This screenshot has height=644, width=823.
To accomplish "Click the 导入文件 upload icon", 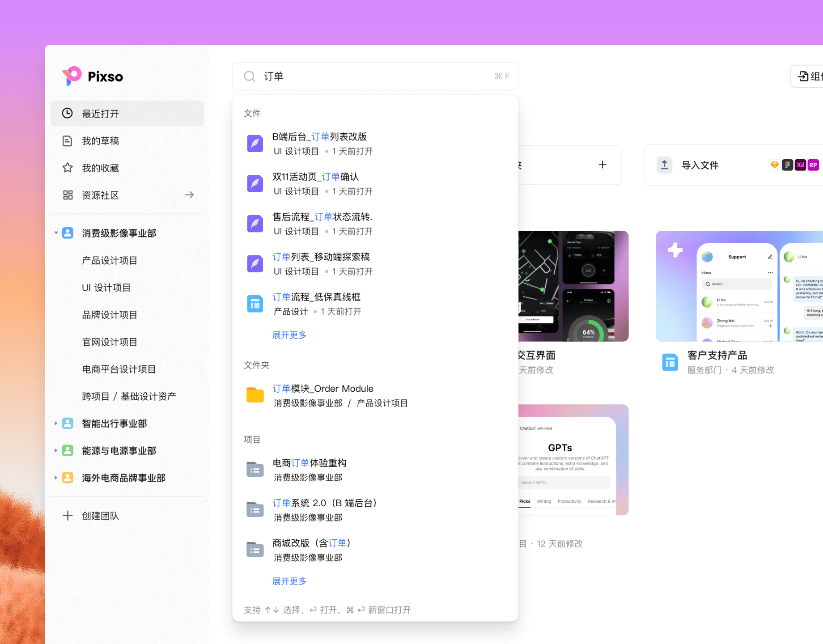I will pyautogui.click(x=664, y=165).
